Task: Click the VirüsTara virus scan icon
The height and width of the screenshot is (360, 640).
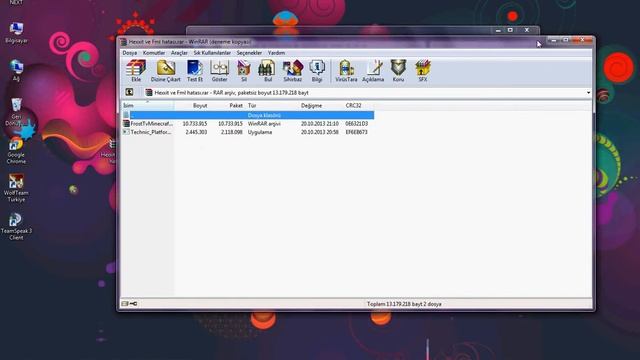Action: [346, 71]
